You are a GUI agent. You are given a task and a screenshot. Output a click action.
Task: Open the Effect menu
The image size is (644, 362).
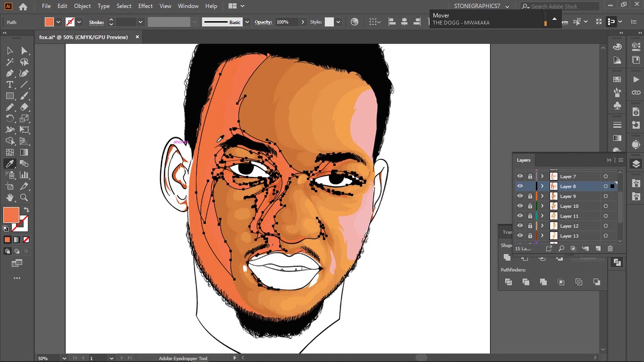point(145,6)
